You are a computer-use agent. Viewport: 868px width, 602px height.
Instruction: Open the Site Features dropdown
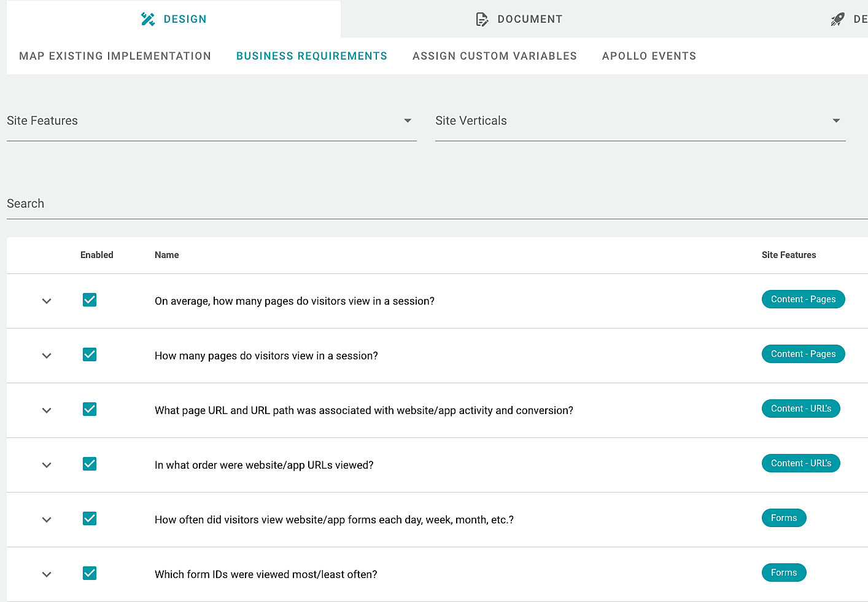[212, 121]
